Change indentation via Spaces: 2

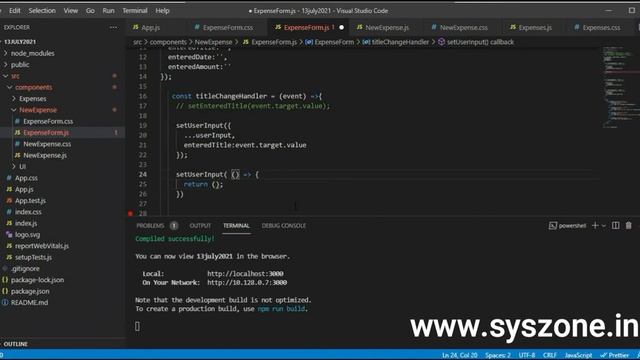498,356
